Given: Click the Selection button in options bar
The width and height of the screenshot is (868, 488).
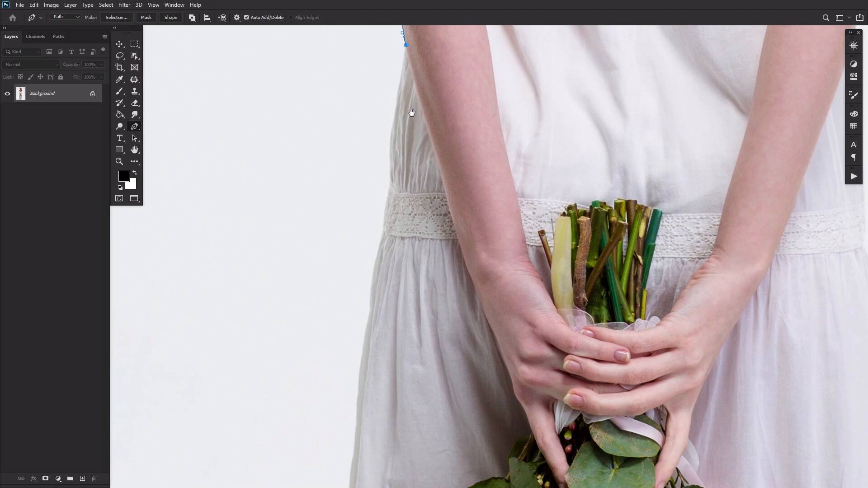Looking at the screenshot, I should pyautogui.click(x=116, y=17).
